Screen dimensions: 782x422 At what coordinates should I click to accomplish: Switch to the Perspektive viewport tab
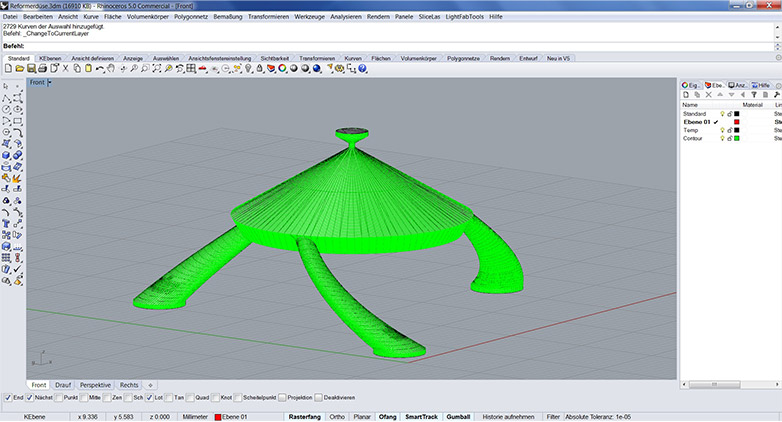coord(95,384)
